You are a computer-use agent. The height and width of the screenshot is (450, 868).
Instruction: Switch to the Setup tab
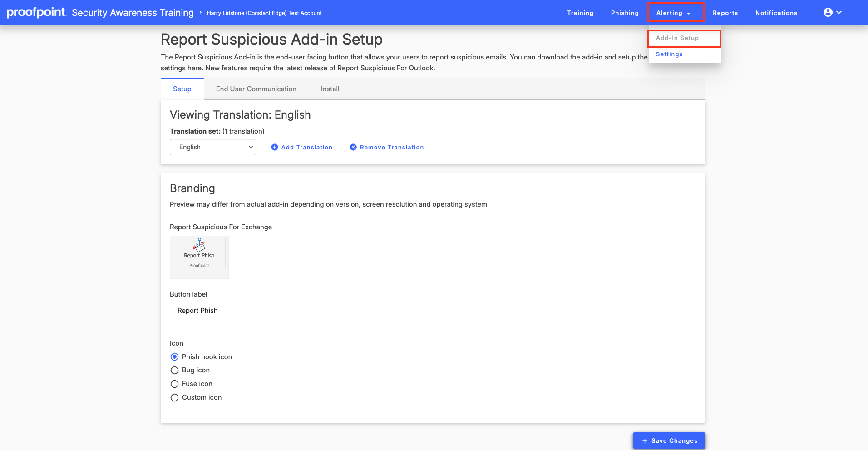(x=182, y=89)
